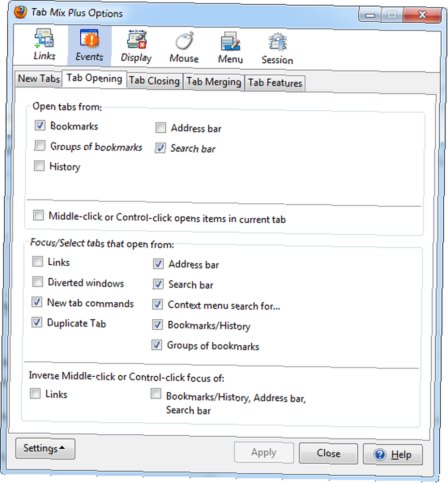This screenshot has height=483, width=448.
Task: Go to the Tab Features tab
Action: [275, 83]
